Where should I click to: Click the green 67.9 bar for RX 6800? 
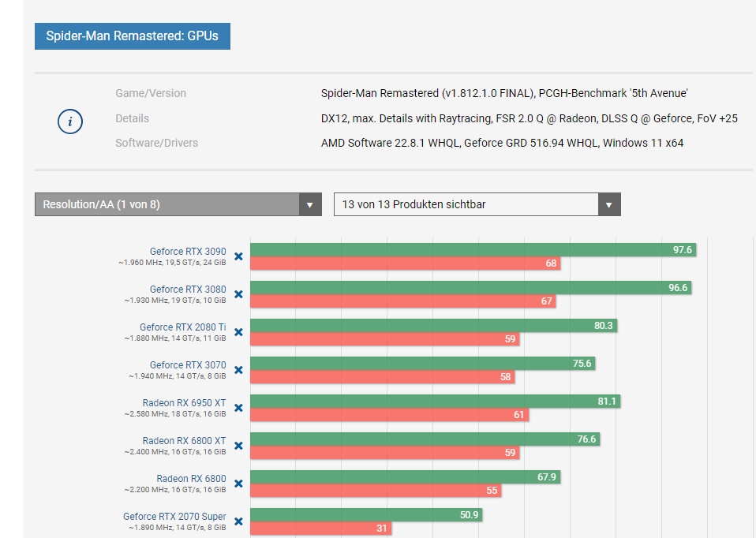[405, 476]
